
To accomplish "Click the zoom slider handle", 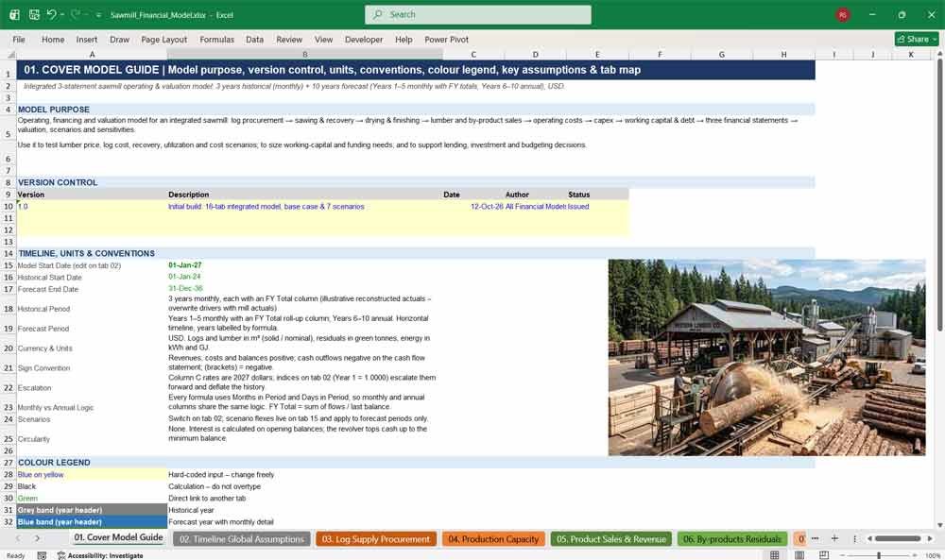I will click(x=879, y=555).
